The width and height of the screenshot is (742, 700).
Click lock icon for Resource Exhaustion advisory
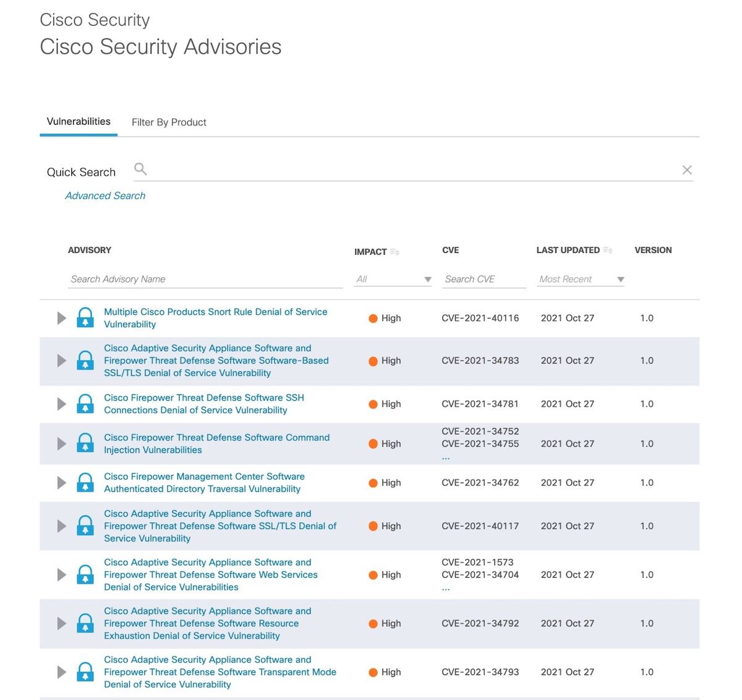point(85,623)
